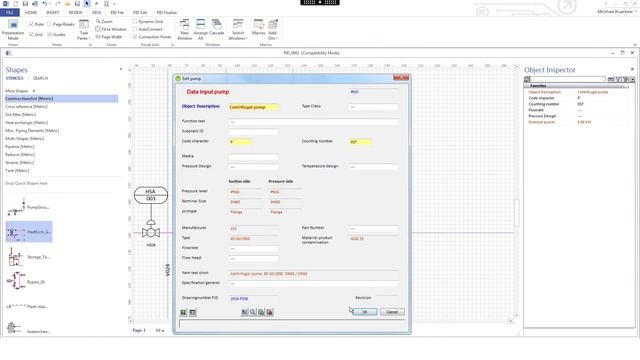
Task: Switch to the INSERT ribbon tab
Action: click(53, 13)
